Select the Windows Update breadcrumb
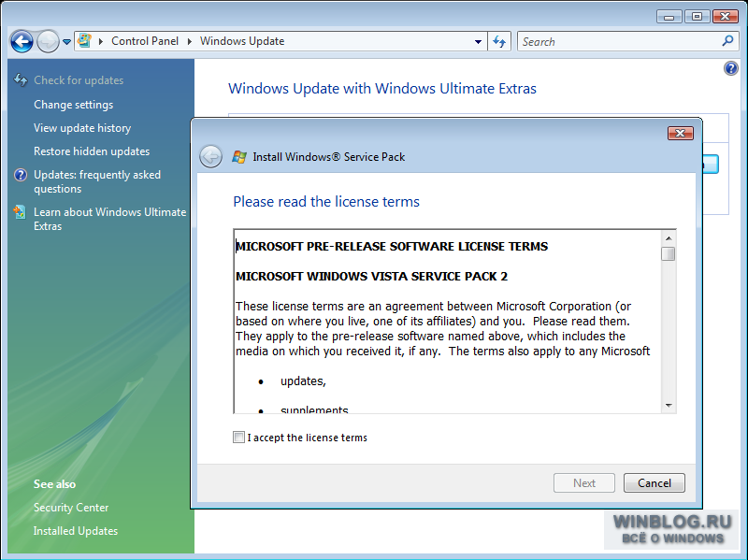 pos(242,41)
